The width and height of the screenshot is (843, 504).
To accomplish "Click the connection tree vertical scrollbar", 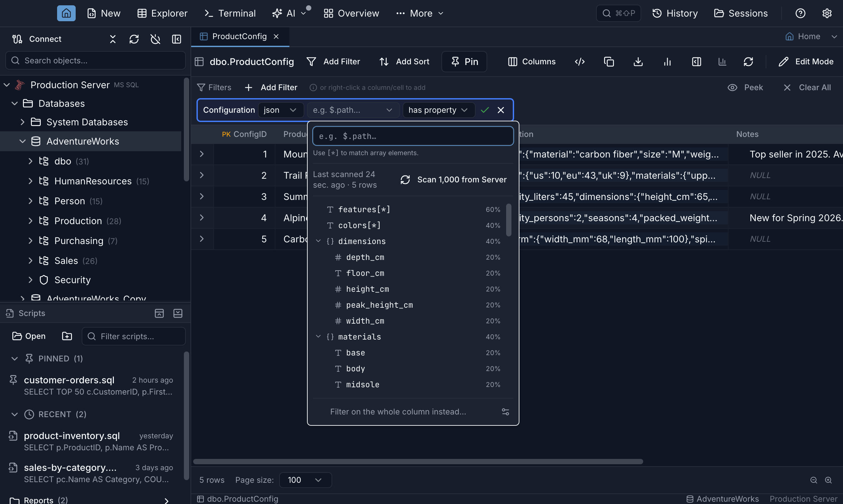I will [x=186, y=129].
